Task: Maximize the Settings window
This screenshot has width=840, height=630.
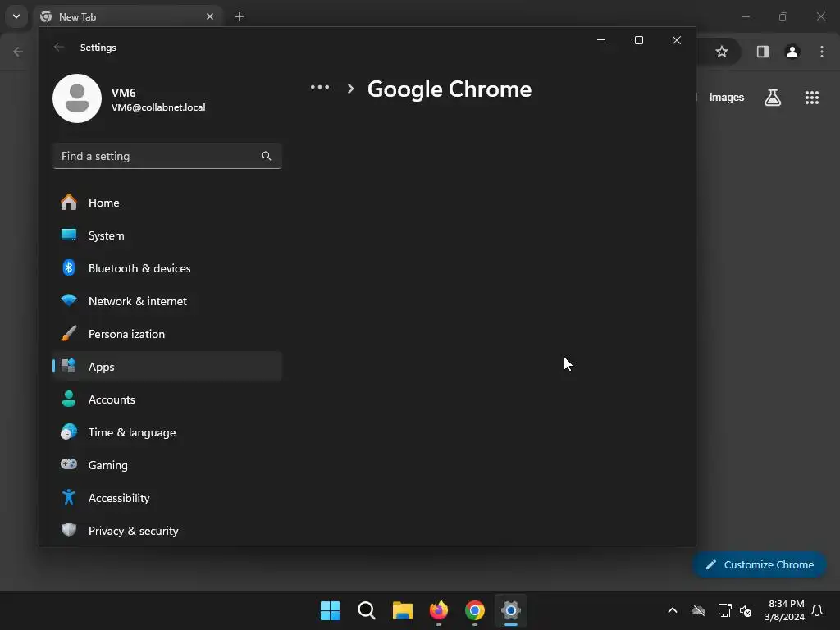Action: point(638,40)
